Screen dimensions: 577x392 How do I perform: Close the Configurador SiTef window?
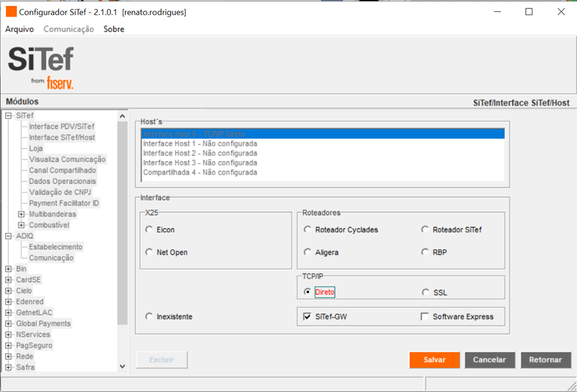[561, 12]
